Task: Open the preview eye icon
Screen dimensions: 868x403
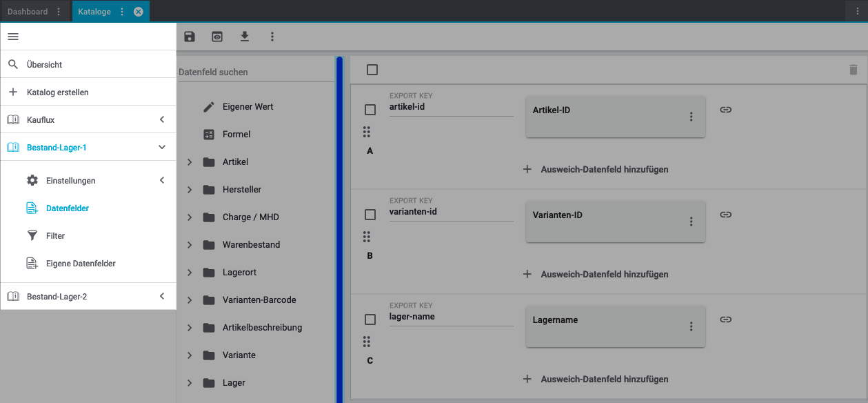Action: 217,37
